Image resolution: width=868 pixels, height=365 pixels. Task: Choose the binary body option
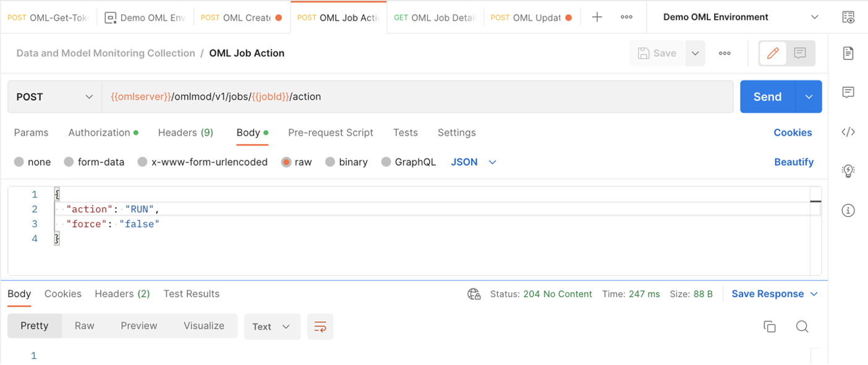(330, 162)
